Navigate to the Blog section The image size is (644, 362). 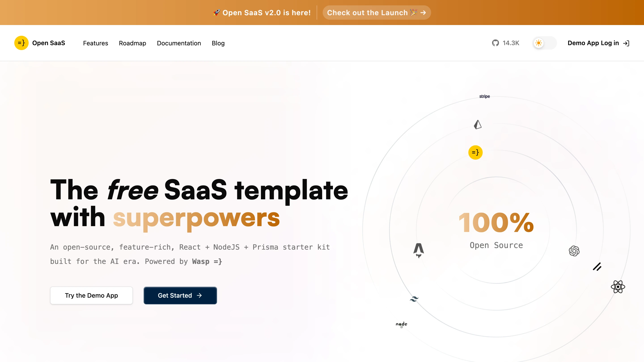[218, 43]
